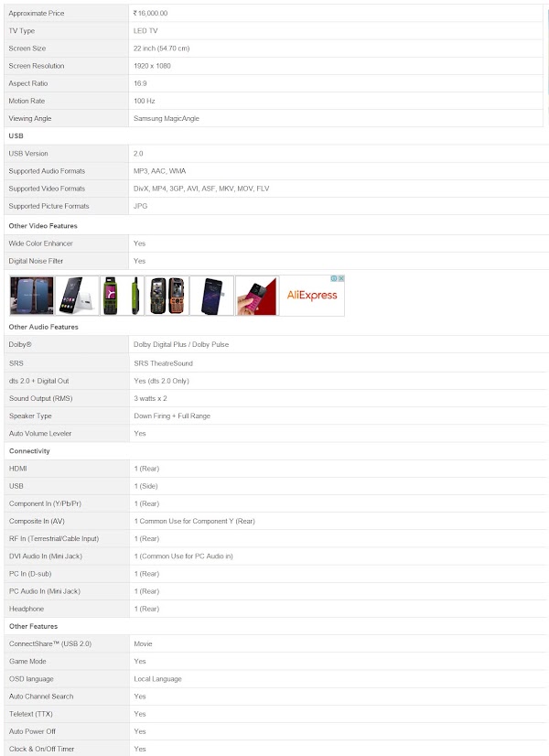Viewport: 549px width, 756px height.
Task: Select the Other Video Features heading
Action: [x=43, y=226]
